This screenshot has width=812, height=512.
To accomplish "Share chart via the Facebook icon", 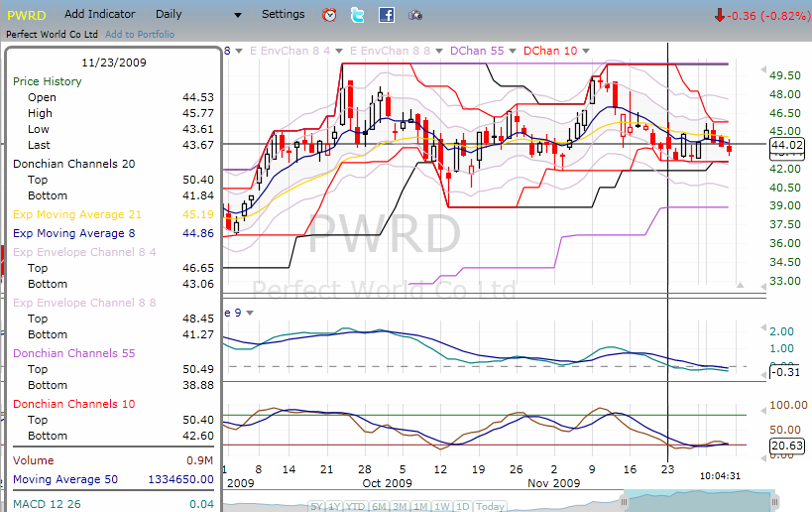I will pyautogui.click(x=387, y=15).
